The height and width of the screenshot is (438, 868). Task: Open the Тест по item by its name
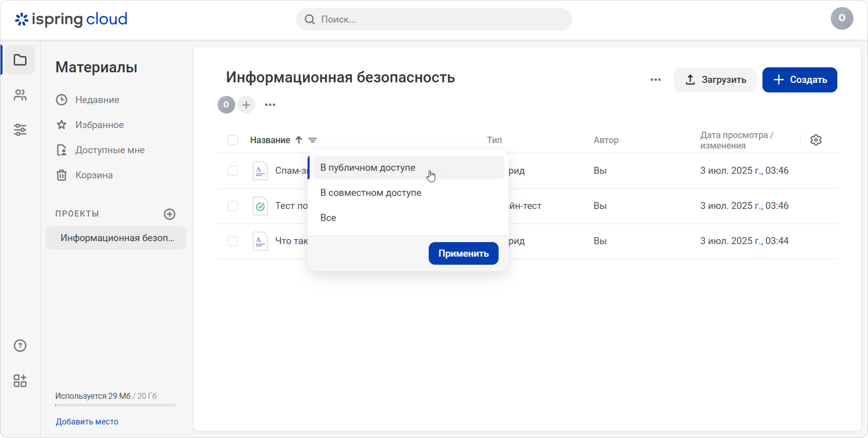tap(291, 206)
